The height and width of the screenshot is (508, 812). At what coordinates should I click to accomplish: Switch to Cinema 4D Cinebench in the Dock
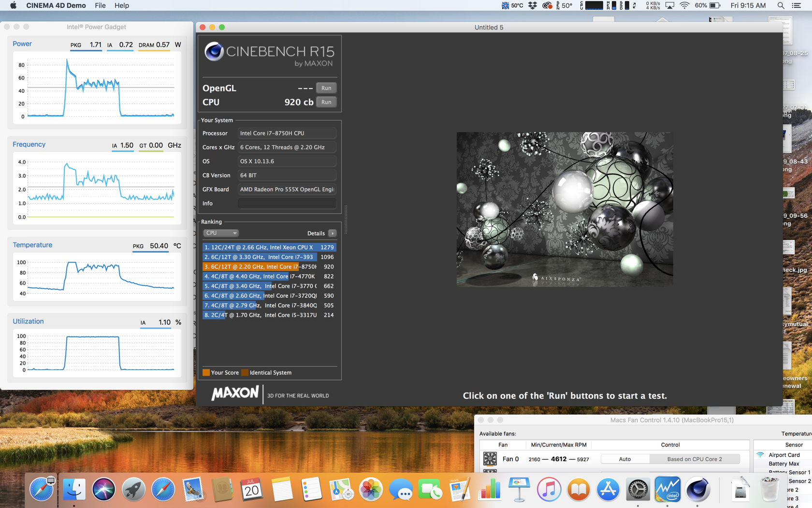point(697,490)
